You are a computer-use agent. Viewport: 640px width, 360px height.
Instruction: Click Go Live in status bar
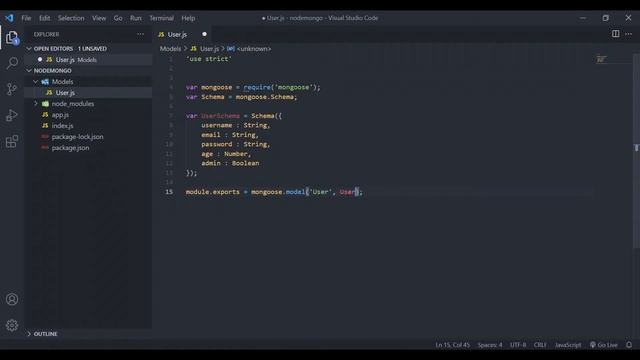[x=604, y=345]
